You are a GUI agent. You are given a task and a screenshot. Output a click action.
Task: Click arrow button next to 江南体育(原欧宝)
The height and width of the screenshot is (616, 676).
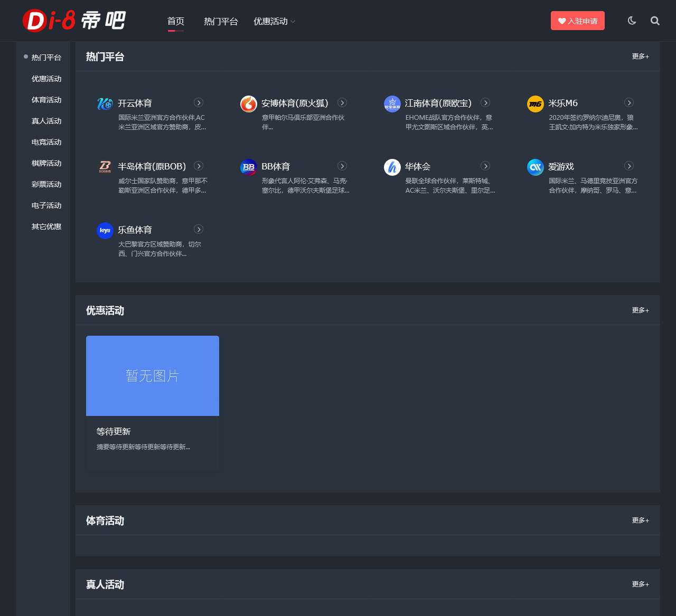pyautogui.click(x=485, y=102)
